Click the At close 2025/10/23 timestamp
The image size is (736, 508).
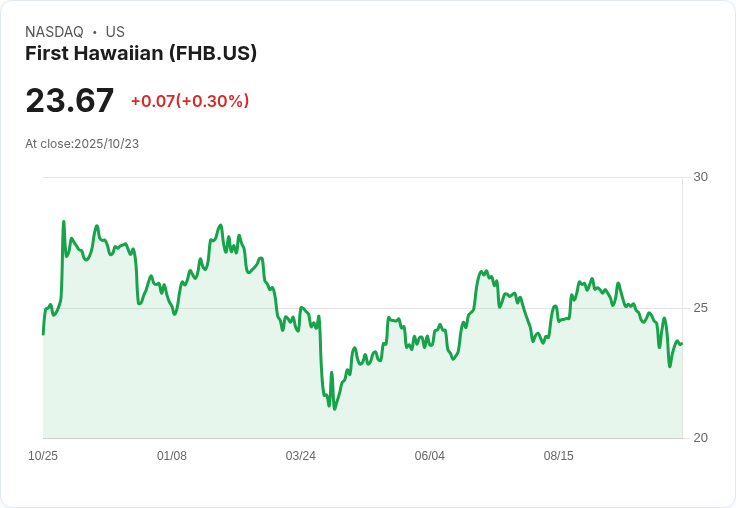82,144
